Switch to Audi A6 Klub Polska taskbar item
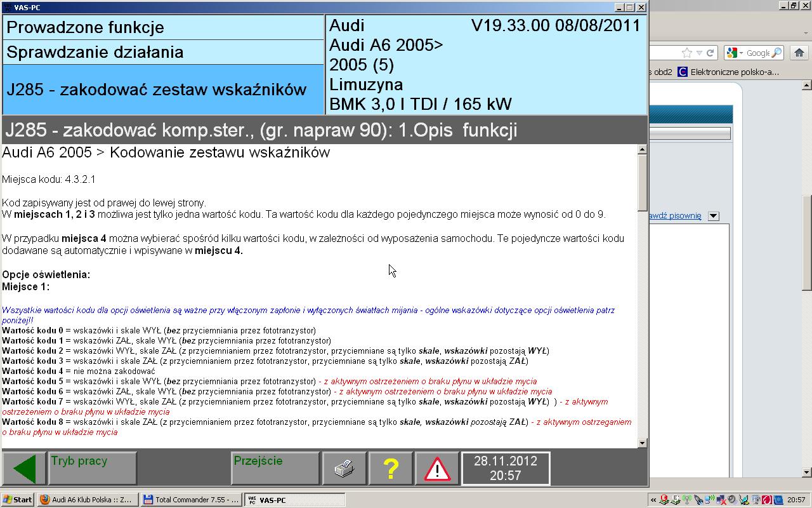 pyautogui.click(x=87, y=500)
